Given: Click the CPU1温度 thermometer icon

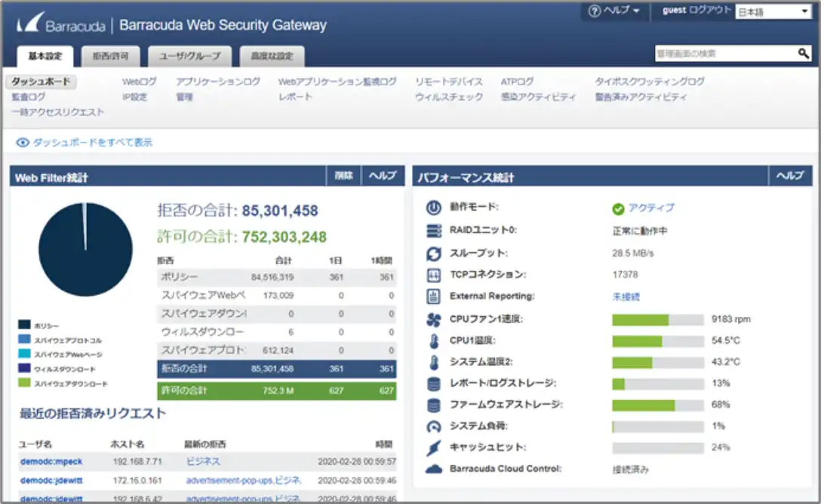Looking at the screenshot, I should [434, 341].
